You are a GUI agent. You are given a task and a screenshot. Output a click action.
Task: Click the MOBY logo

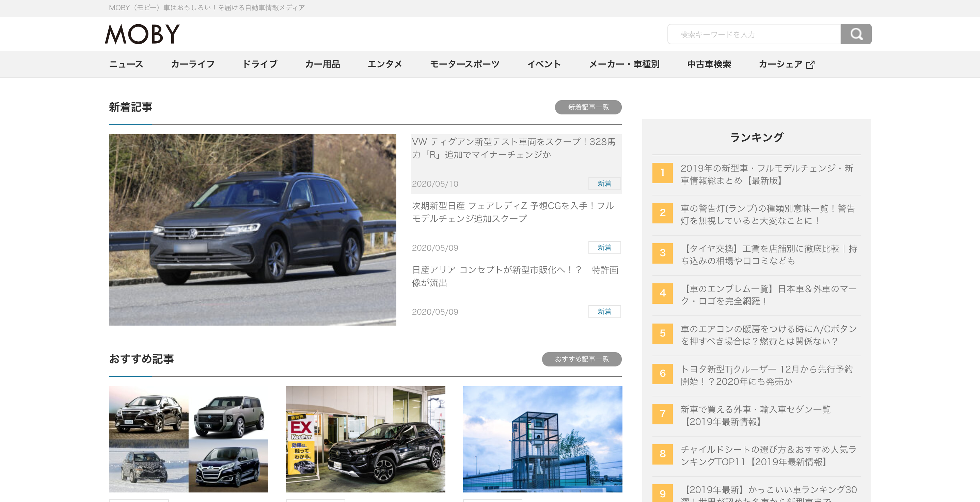click(142, 34)
